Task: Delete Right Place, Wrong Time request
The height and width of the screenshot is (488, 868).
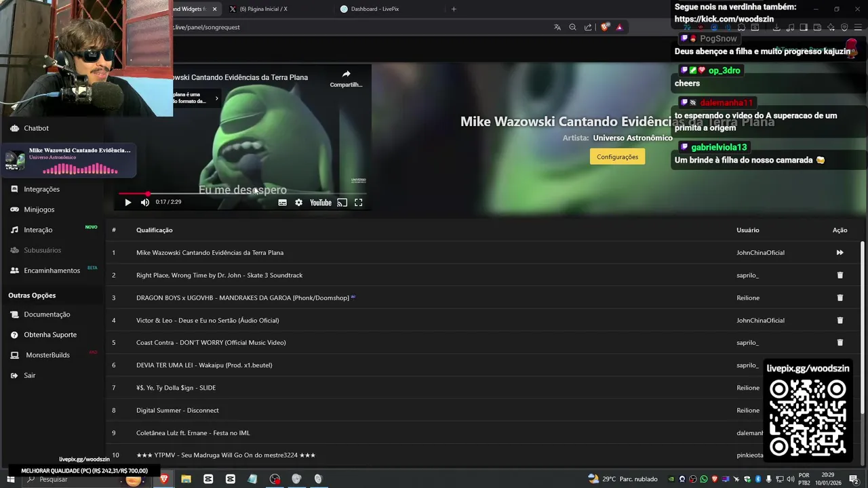Action: pos(840,275)
